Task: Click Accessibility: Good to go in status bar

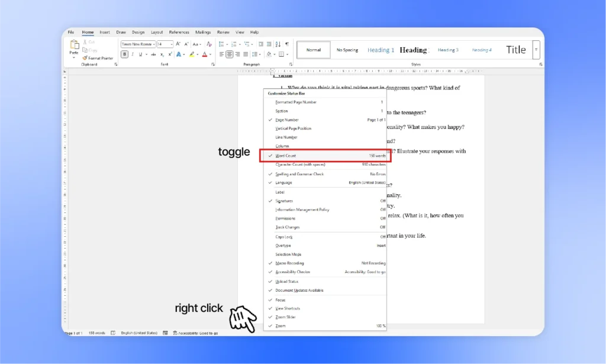Action: pyautogui.click(x=195, y=333)
